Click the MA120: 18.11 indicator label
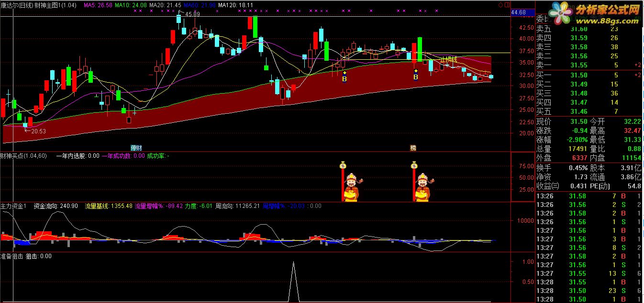Image resolution: width=644 pixels, height=303 pixels. [x=235, y=4]
